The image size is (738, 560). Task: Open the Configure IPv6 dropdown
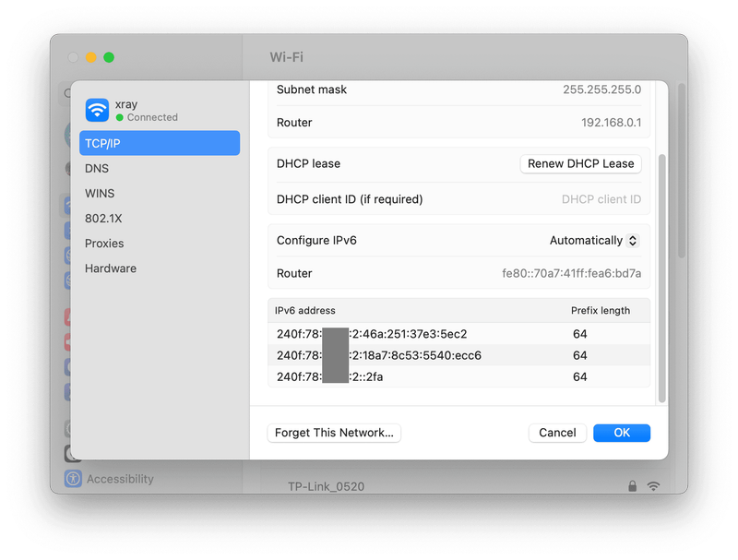594,241
